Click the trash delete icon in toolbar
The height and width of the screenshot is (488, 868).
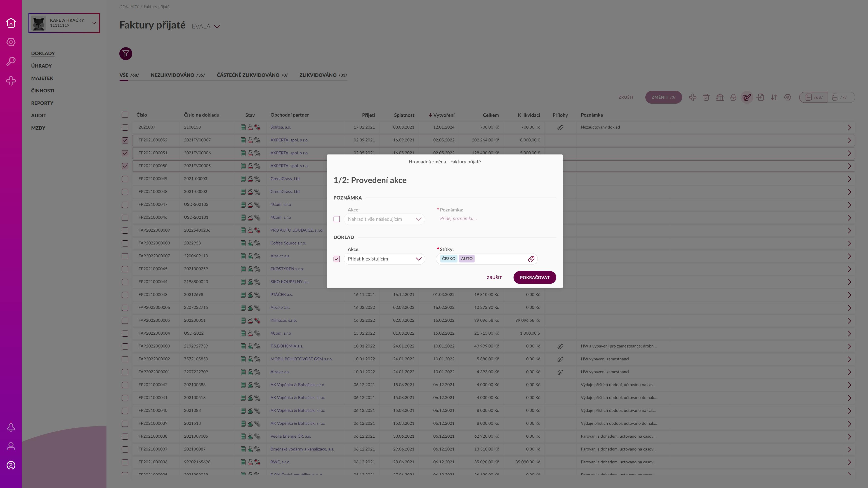click(x=706, y=97)
